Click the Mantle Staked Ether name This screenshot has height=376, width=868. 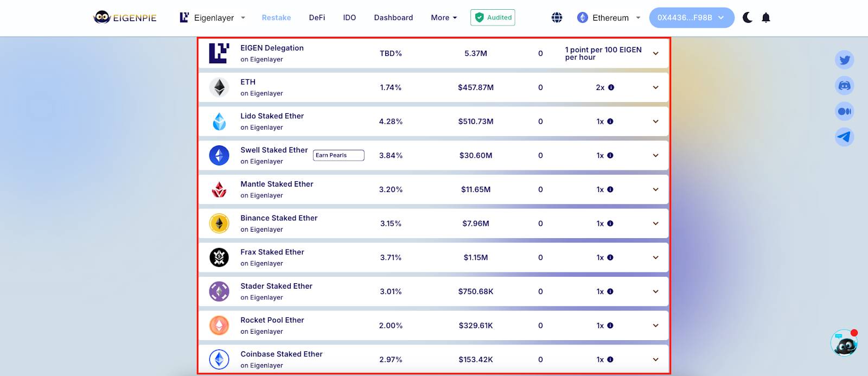click(277, 184)
